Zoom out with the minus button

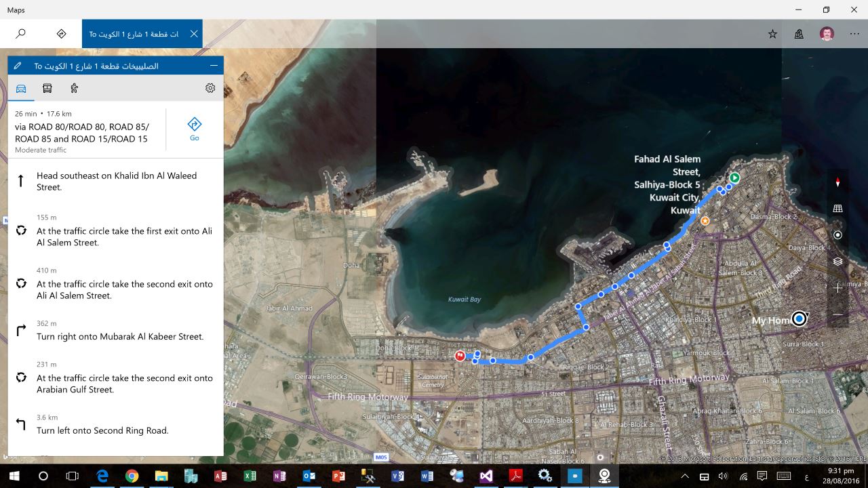[837, 314]
